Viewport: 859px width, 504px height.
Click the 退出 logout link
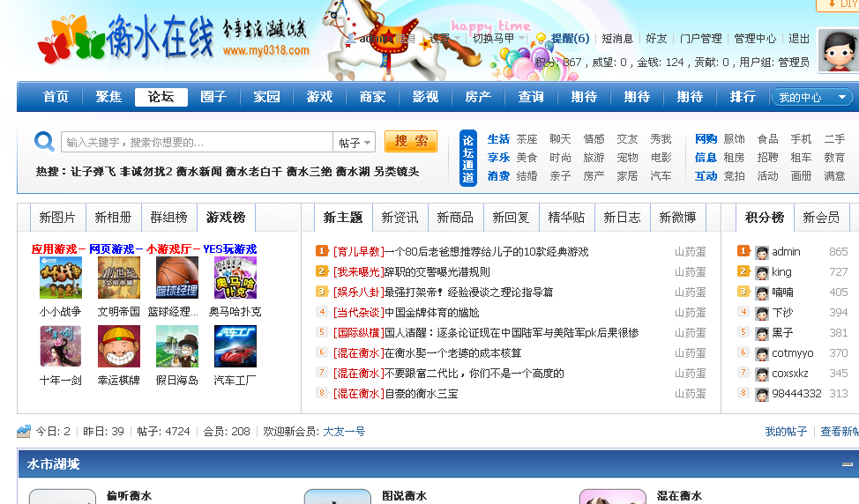[799, 38]
